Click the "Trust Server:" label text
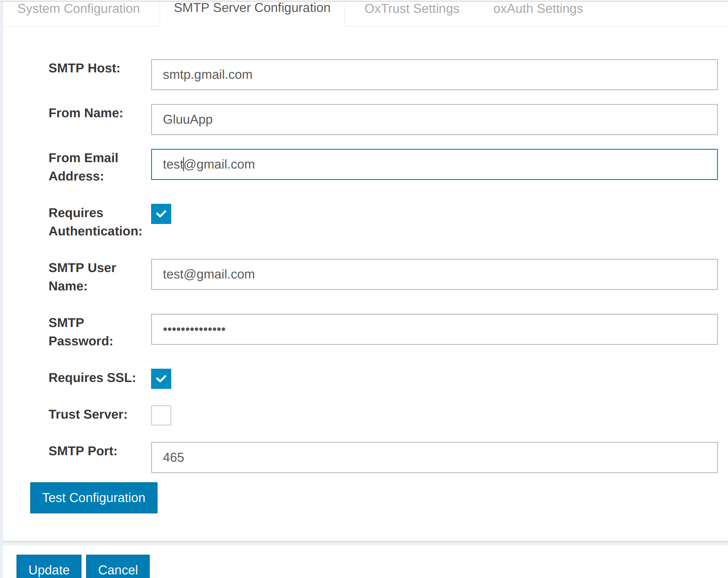The image size is (728, 578). click(88, 414)
